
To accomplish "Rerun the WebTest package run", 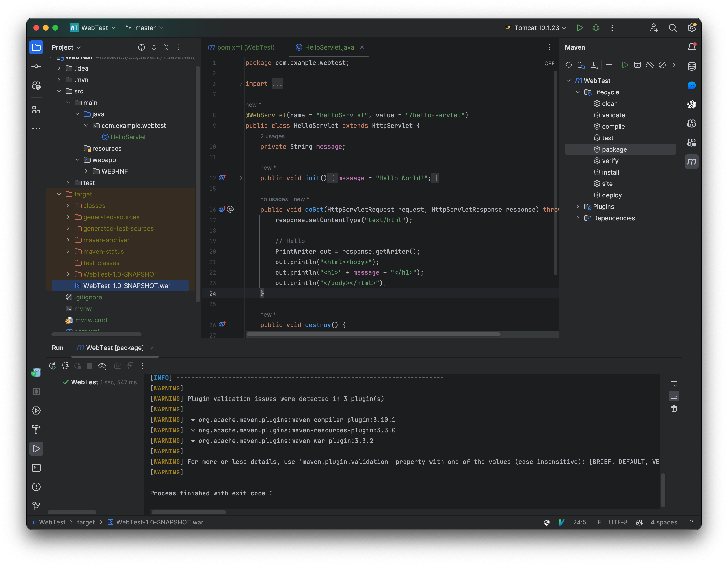I will (52, 366).
